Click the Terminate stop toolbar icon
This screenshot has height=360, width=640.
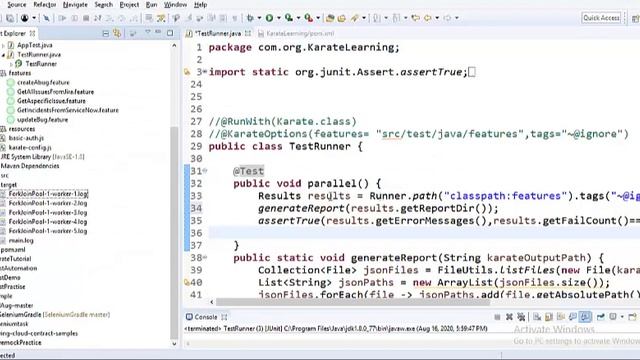pos(86,18)
